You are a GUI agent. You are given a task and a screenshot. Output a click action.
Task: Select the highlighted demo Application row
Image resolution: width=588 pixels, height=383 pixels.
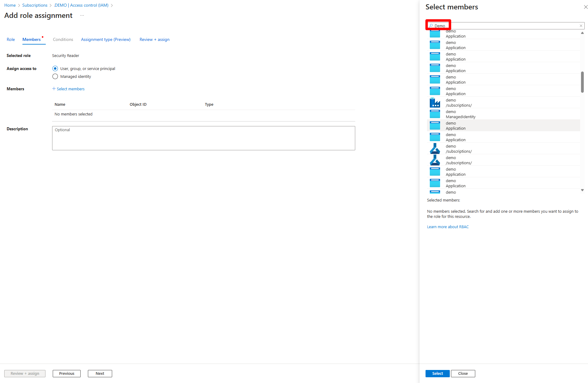(503, 125)
